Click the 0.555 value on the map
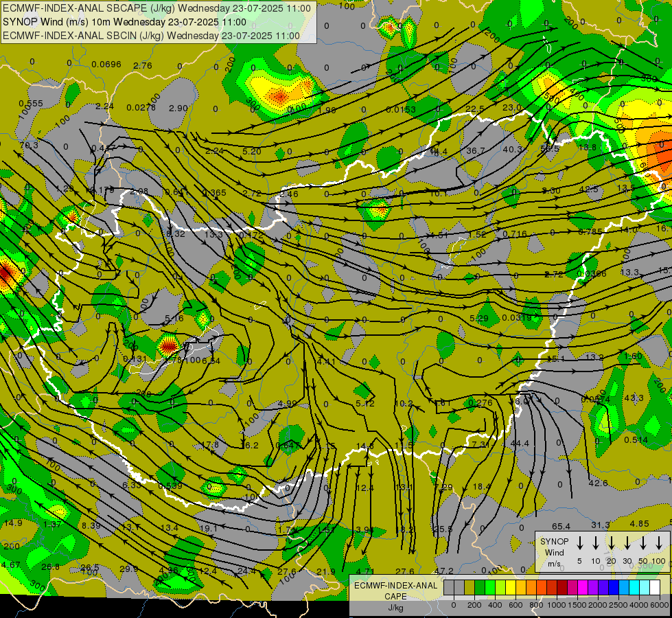The width and height of the screenshot is (672, 618). tap(31, 104)
